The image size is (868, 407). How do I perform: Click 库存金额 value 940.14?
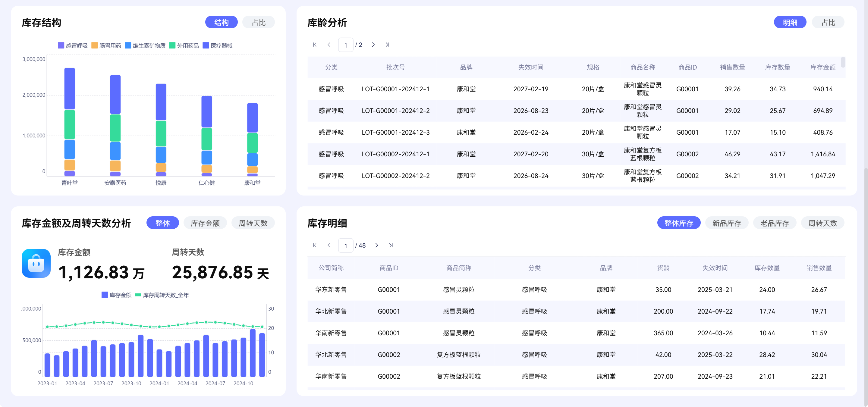(x=823, y=89)
